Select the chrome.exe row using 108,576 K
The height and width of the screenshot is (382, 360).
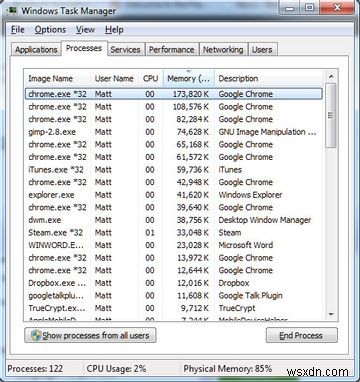174,107
